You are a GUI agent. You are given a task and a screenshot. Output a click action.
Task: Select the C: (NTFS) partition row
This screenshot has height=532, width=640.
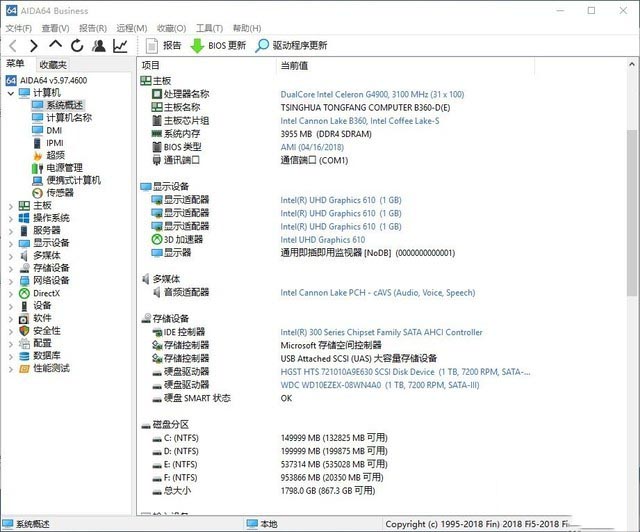coord(335,438)
